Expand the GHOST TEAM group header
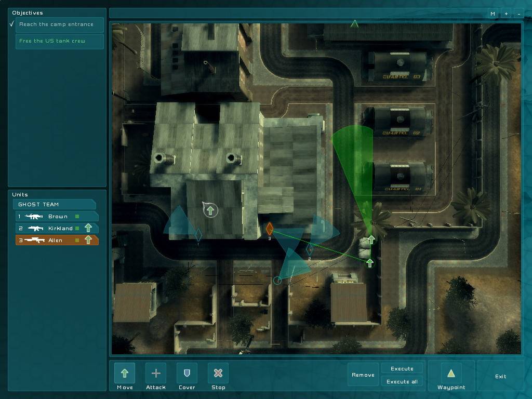This screenshot has height=399, width=532. click(55, 204)
